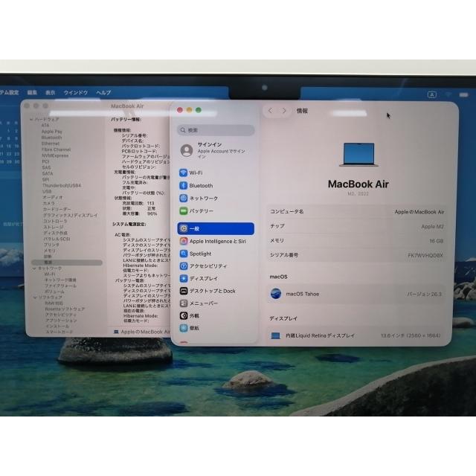
Task: Go forward with the right chevron
Action: (x=284, y=111)
